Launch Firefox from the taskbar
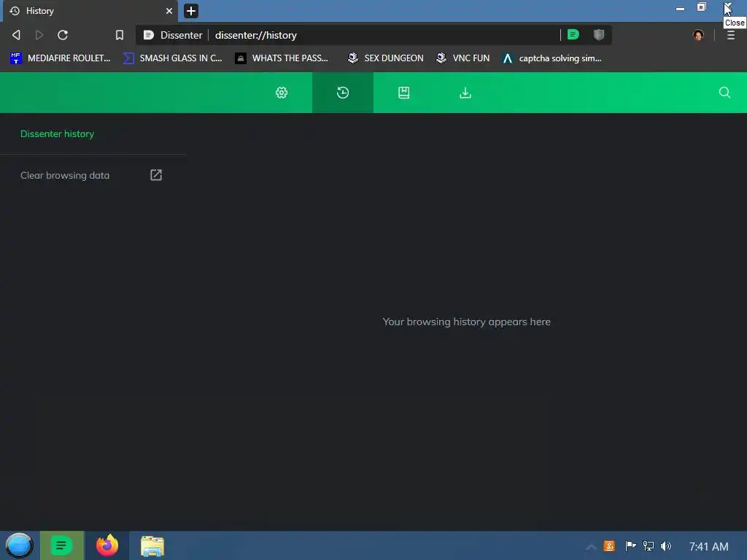The width and height of the screenshot is (747, 560). pyautogui.click(x=107, y=545)
